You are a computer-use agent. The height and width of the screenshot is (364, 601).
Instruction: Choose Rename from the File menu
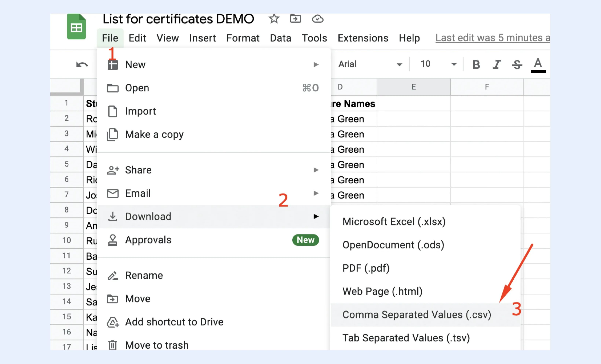214,275
